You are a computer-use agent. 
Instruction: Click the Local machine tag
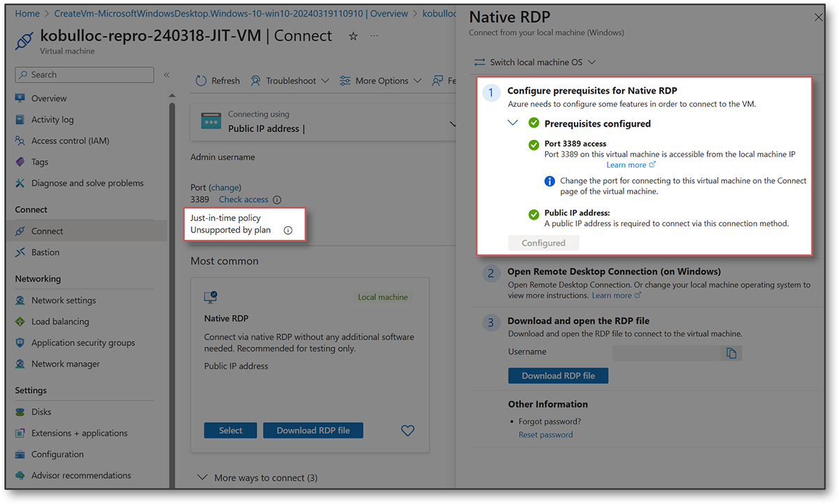click(x=382, y=297)
